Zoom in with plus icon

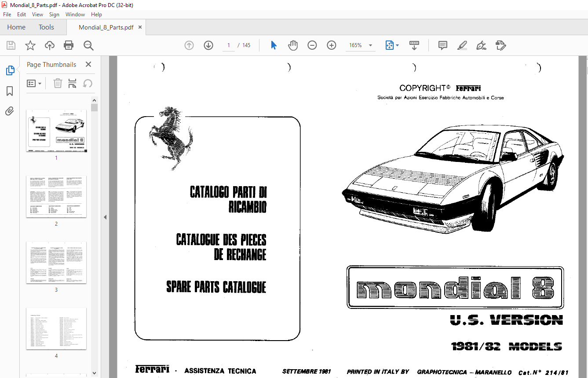(x=332, y=45)
